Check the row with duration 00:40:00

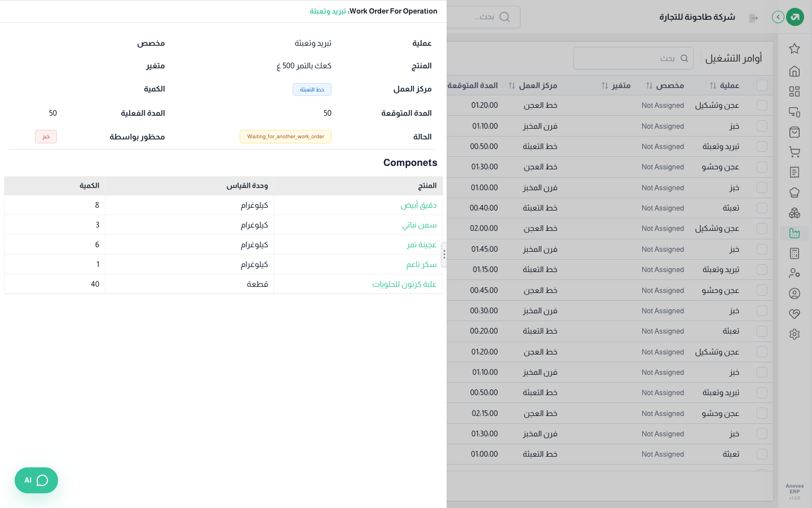762,208
